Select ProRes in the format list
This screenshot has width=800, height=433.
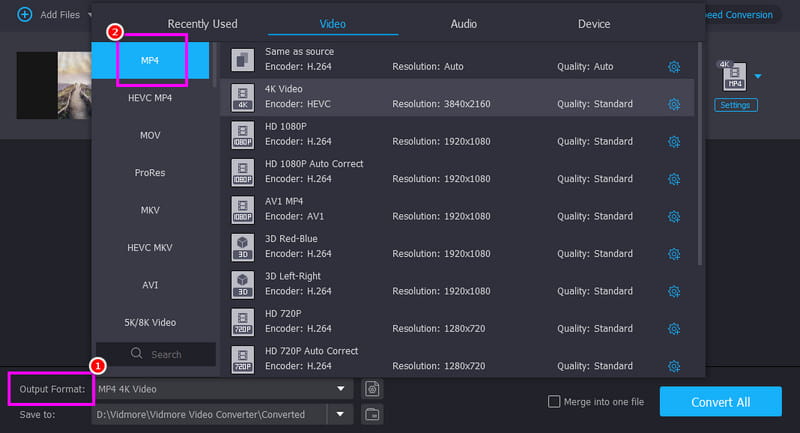(151, 172)
